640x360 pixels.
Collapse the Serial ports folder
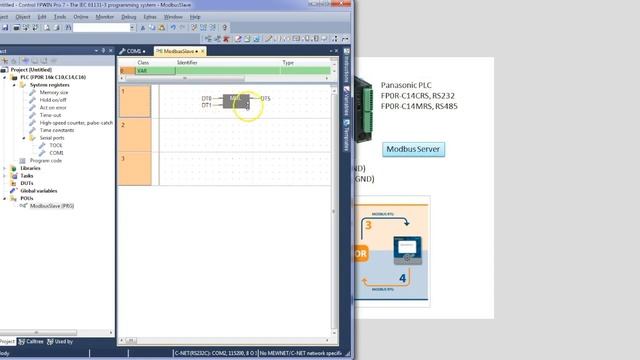pyautogui.click(x=24, y=138)
